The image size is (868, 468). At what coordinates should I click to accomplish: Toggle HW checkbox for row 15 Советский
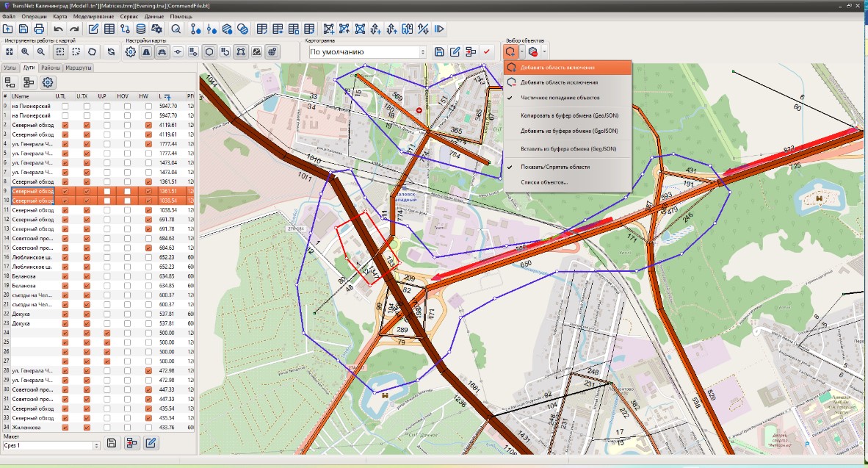coord(148,248)
